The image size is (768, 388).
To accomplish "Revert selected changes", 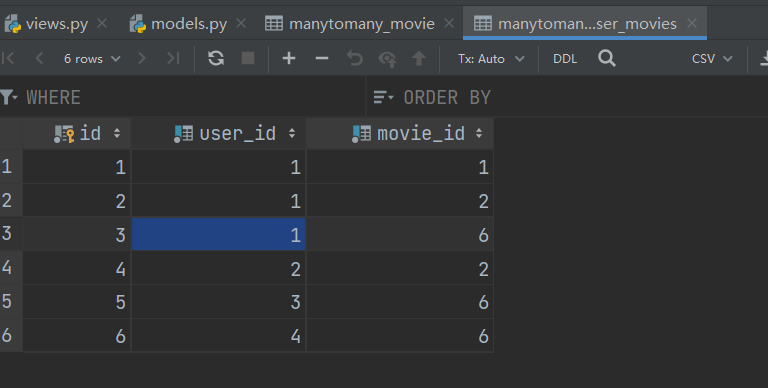I will pyautogui.click(x=355, y=58).
